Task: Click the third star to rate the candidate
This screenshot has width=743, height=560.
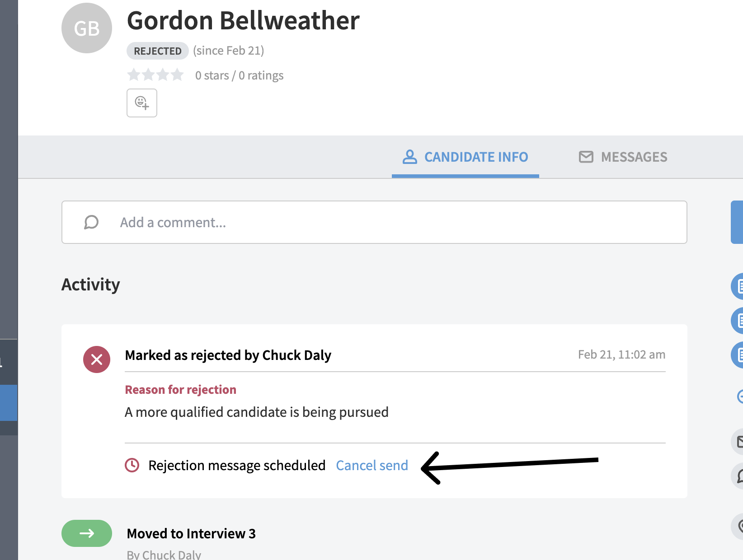Action: 163,75
